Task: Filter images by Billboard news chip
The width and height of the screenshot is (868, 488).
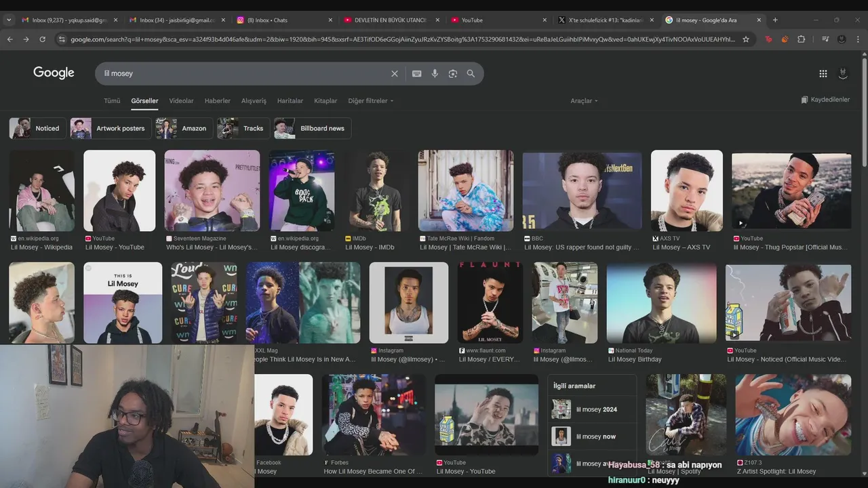Action: [313, 128]
